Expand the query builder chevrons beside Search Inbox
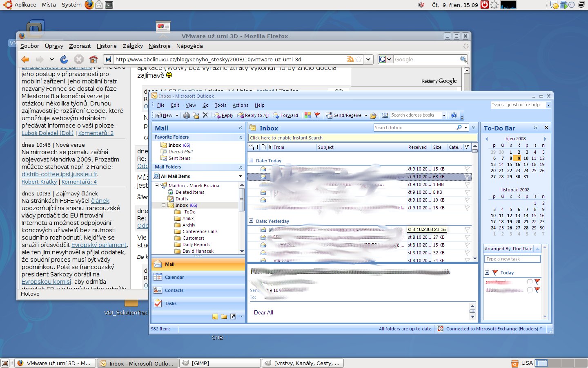Screen dimensions: 588x368 coord(474,128)
